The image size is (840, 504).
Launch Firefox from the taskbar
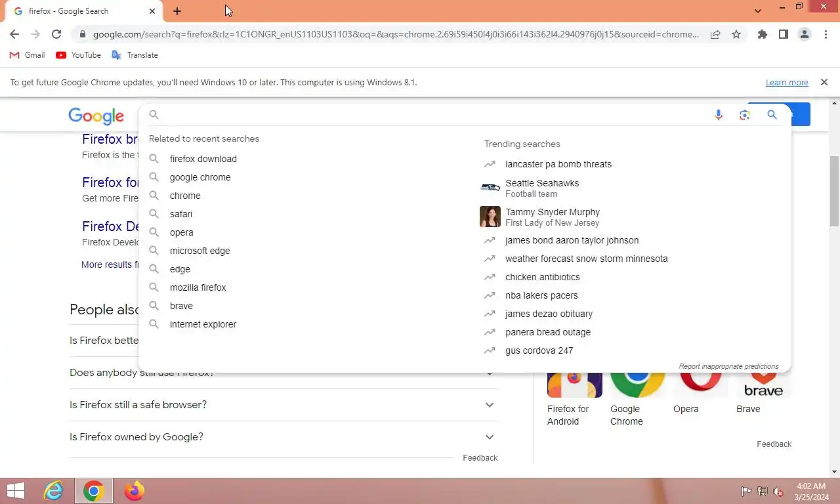[x=135, y=491]
